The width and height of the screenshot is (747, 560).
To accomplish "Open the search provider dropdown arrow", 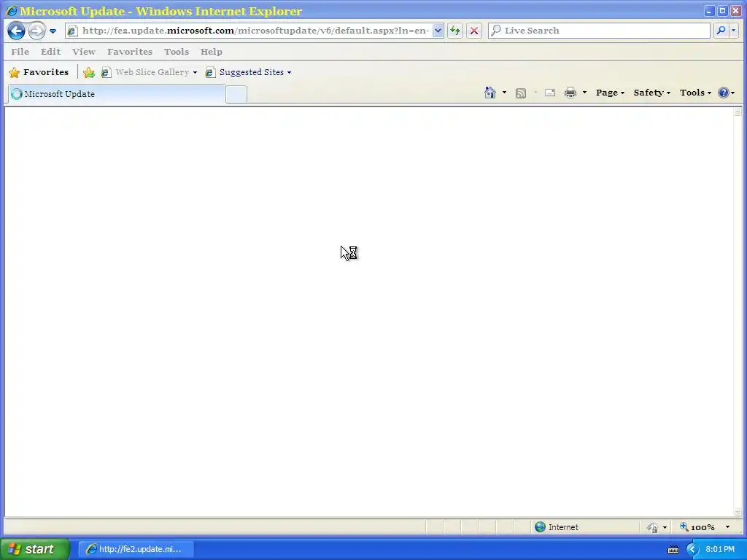I will point(734,31).
